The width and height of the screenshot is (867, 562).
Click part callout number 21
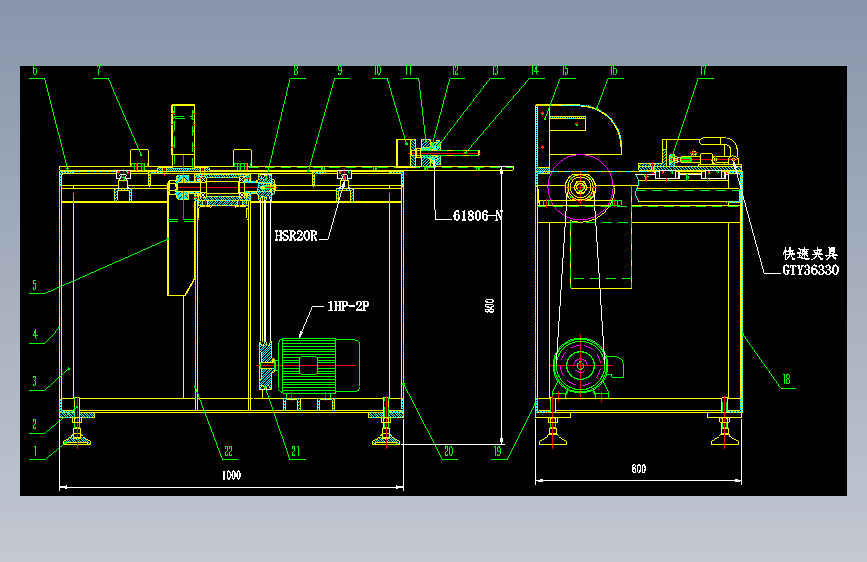click(295, 451)
